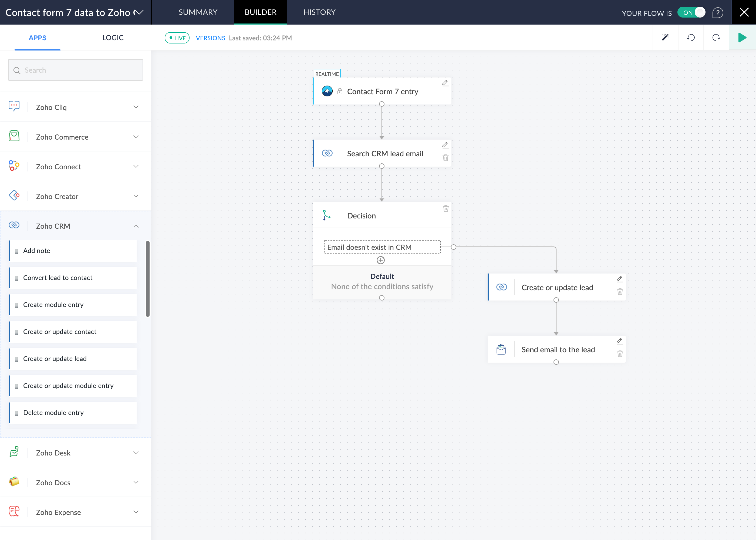Click the Run flow play button
The image size is (756, 540).
(x=742, y=38)
